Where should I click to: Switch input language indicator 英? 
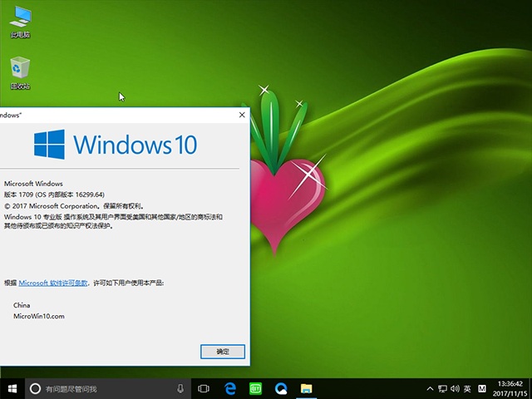coord(467,388)
